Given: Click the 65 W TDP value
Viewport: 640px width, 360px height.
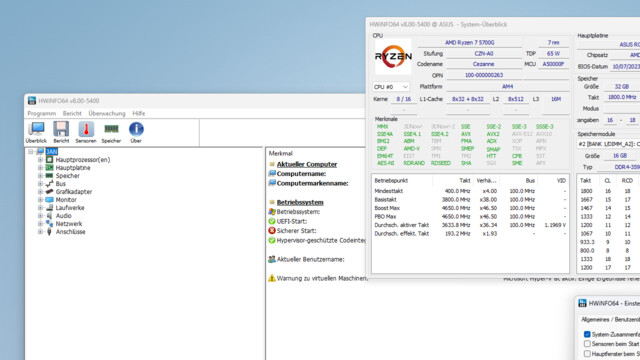Looking at the screenshot, I should 553,53.
